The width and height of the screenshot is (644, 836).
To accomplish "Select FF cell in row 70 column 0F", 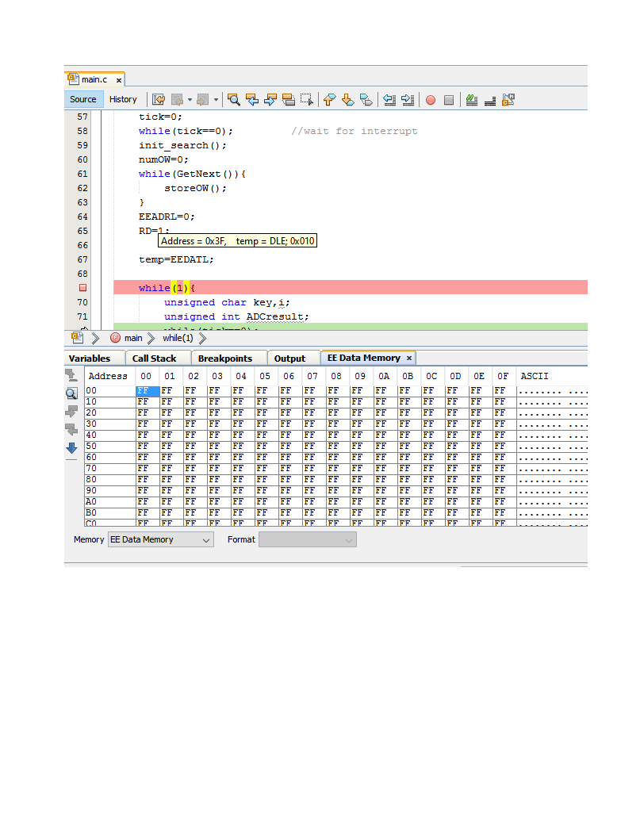I will click(x=504, y=468).
